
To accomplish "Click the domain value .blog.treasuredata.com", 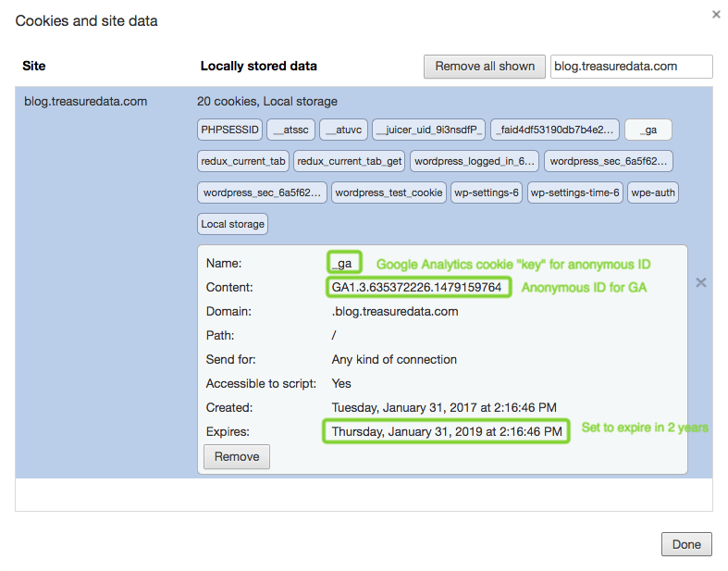I will pyautogui.click(x=395, y=311).
